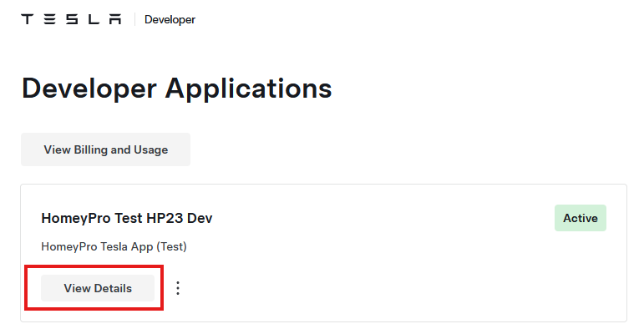Open View Billing and Usage
The image size is (644, 329).
(105, 149)
